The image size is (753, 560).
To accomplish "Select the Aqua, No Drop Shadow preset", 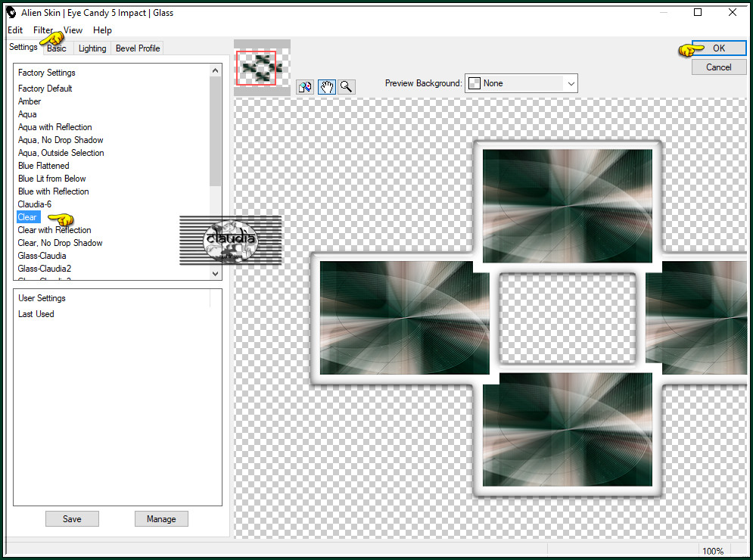I will [61, 140].
